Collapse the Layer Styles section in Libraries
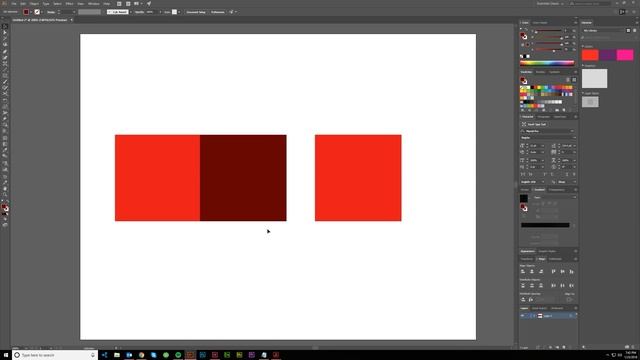Viewport: 640px width, 360px height. click(x=583, y=93)
